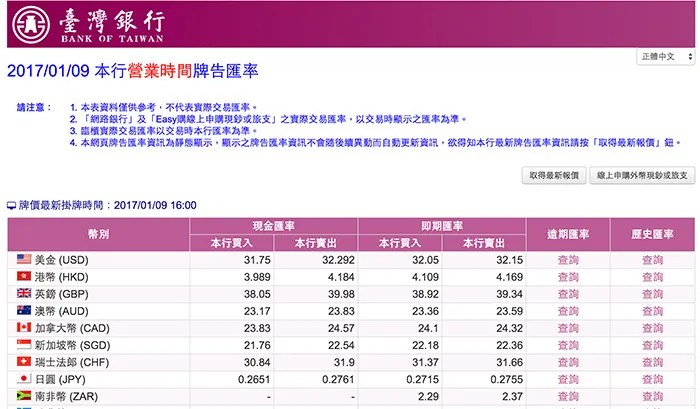Click the USD United States flag icon

(24, 259)
